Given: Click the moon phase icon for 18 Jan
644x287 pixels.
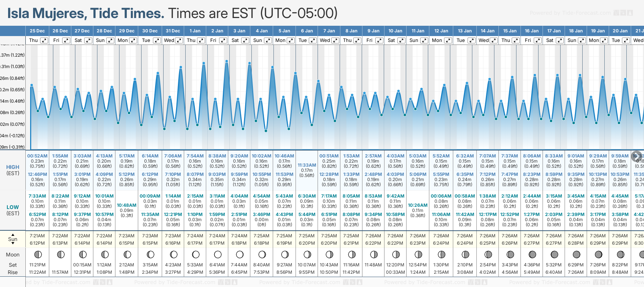Looking at the screenshot, I should coord(576,254).
